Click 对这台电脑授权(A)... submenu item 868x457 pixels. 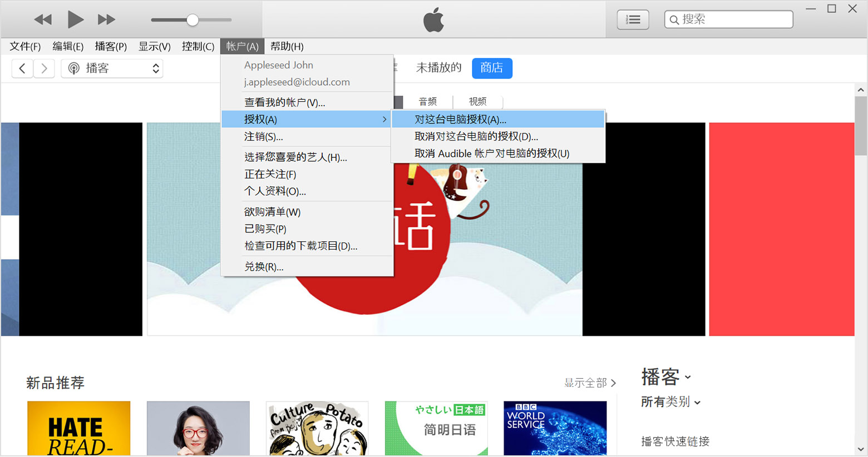click(x=498, y=120)
